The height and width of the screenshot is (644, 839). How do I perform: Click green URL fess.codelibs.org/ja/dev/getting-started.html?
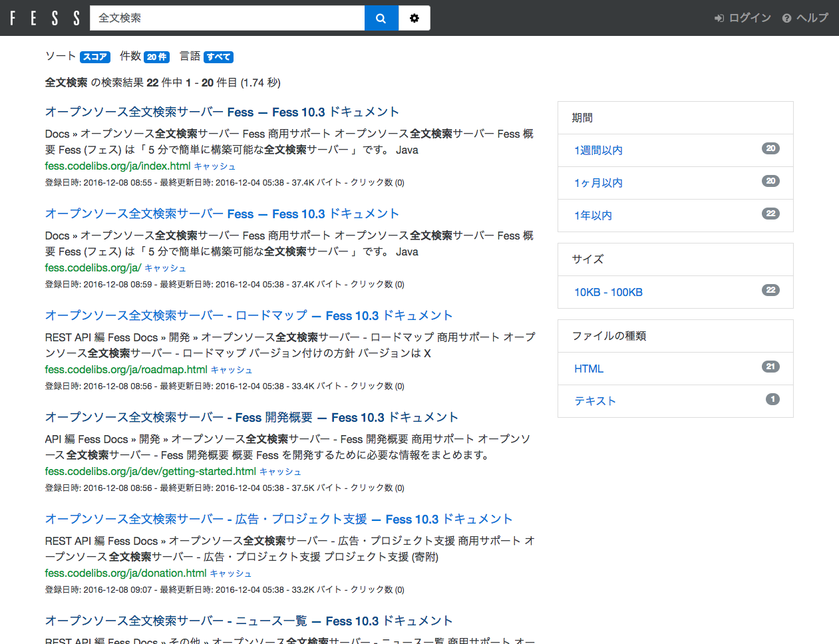click(x=150, y=472)
